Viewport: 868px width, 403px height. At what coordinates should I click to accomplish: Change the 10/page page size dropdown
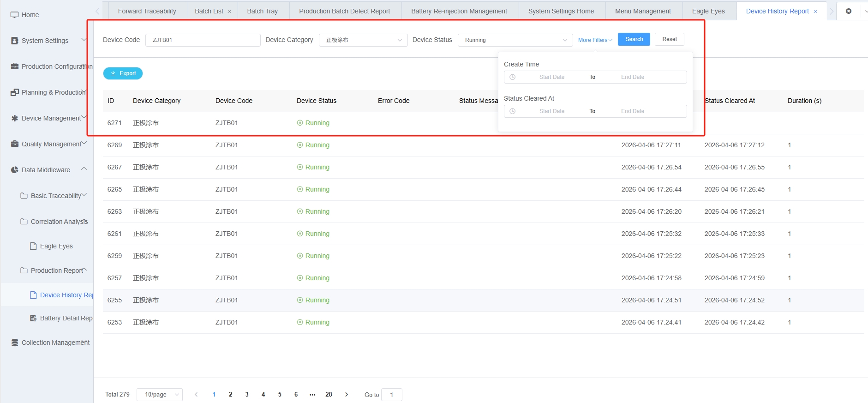coord(160,395)
